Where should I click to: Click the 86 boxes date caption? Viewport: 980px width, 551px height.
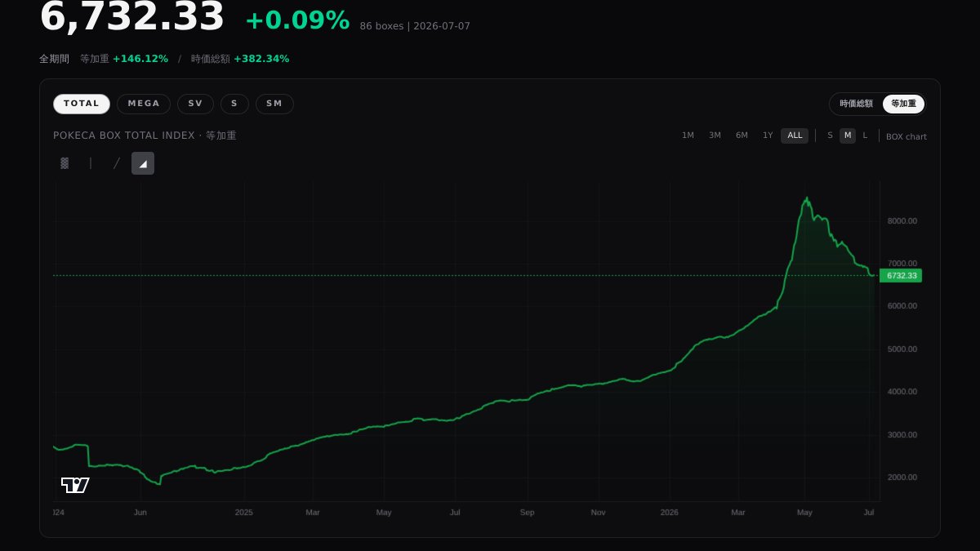pos(415,26)
